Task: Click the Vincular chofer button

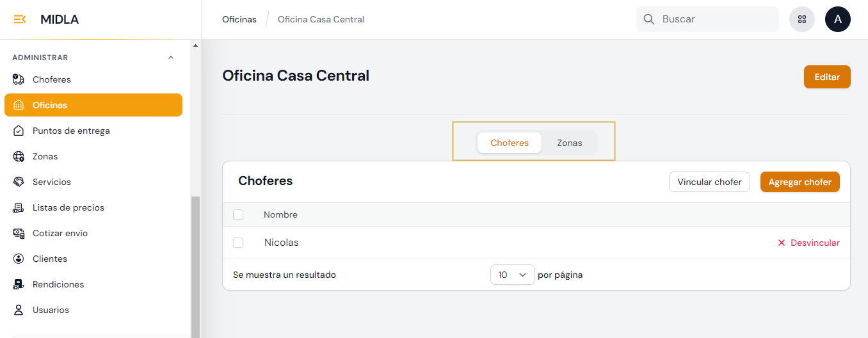Action: click(709, 182)
